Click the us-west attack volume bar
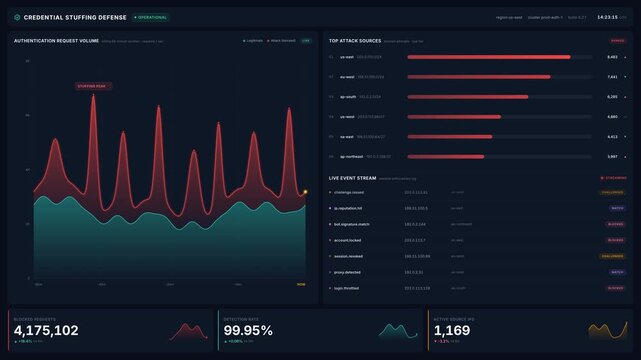Screen dimensions: 641x360 (454, 117)
